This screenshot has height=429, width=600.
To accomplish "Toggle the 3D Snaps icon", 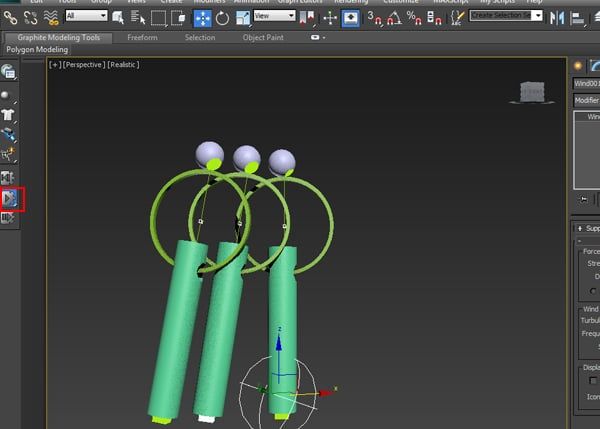I will click(x=374, y=18).
